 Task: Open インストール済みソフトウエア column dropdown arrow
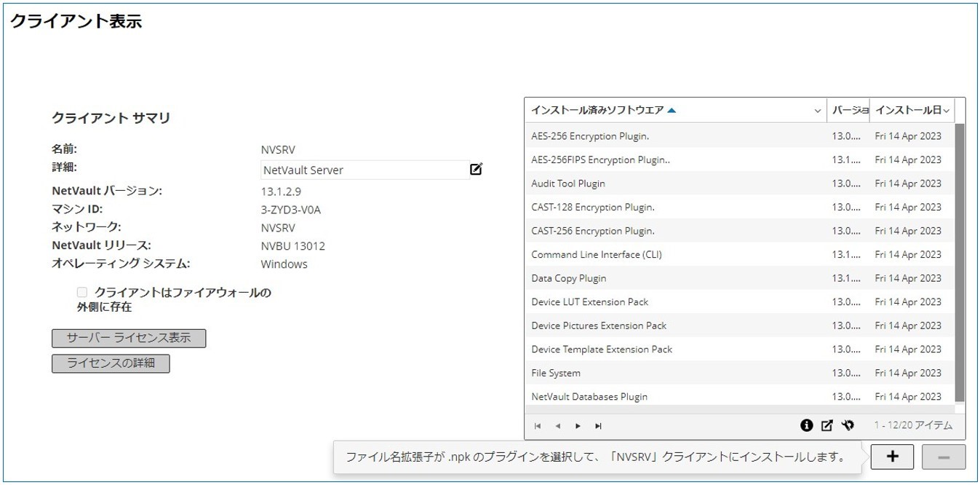click(x=817, y=111)
